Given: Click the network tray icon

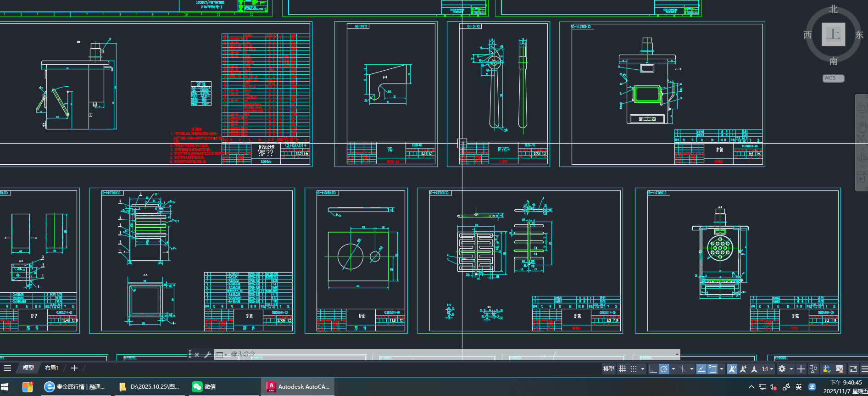Looking at the screenshot, I should [762, 387].
